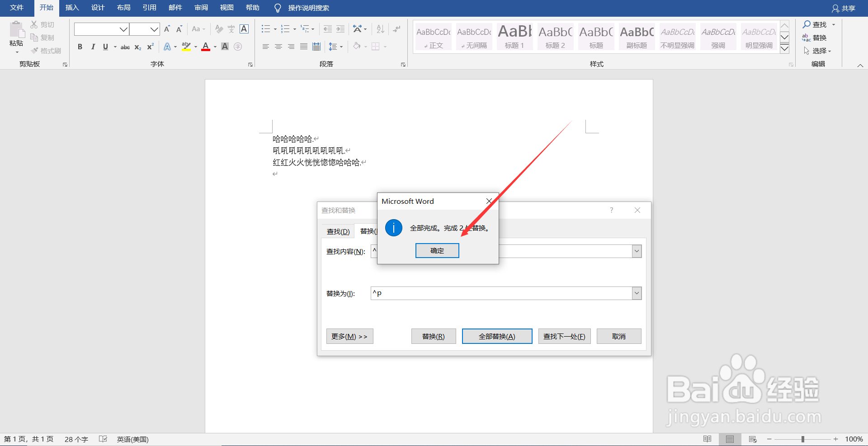
Task: Click the Find Next button
Action: [564, 337]
